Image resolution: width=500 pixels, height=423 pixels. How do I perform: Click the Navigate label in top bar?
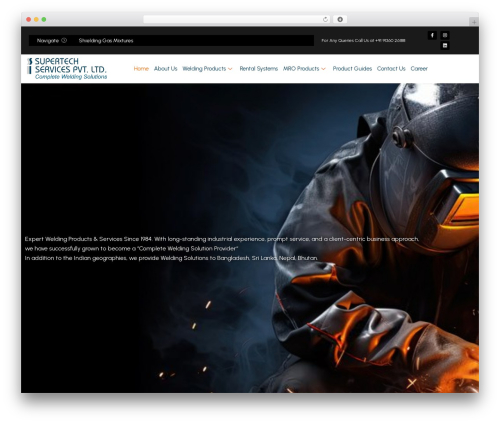[x=48, y=40]
